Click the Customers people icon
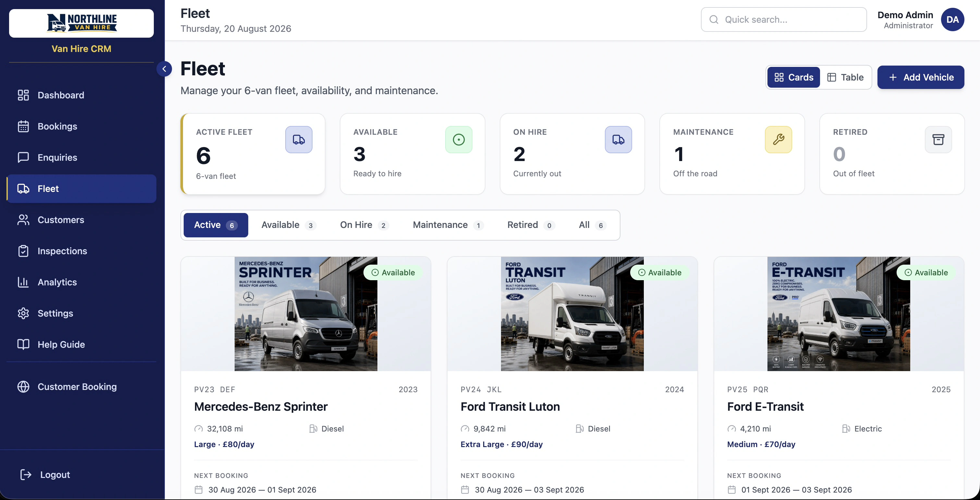The width and height of the screenshot is (980, 500). click(23, 220)
